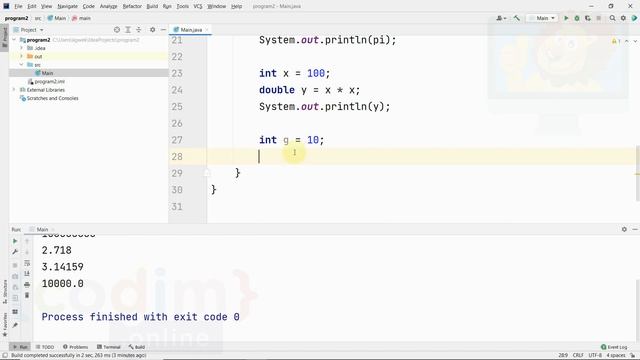This screenshot has height=360, width=640.
Task: Open the Edit menu
Action: click(x=32, y=6)
